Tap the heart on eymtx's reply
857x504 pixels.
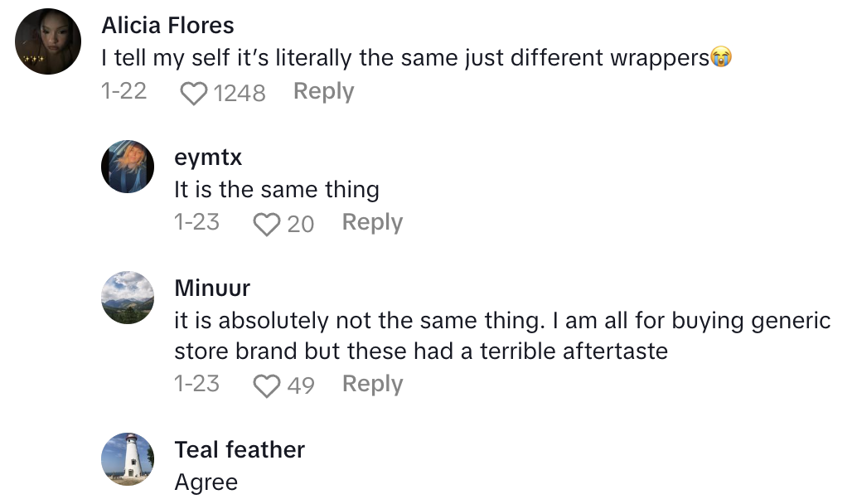[266, 224]
